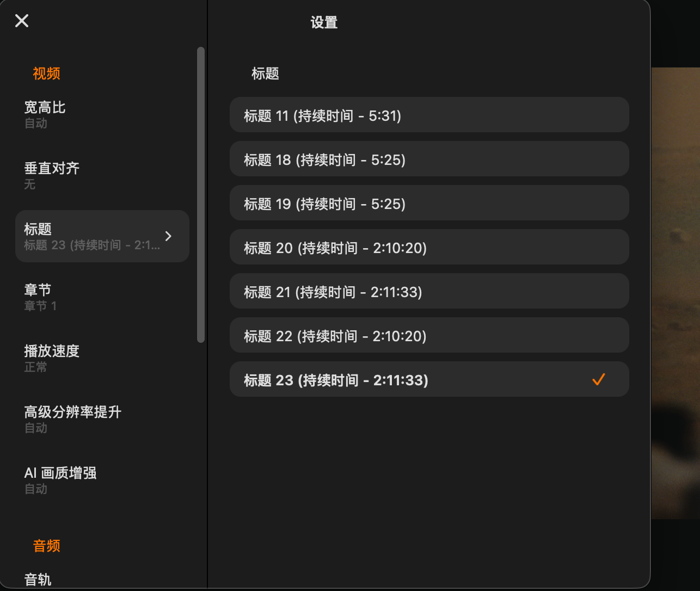Click the sidebar vertical scrollbar
The height and width of the screenshot is (591, 700).
pyautogui.click(x=201, y=194)
